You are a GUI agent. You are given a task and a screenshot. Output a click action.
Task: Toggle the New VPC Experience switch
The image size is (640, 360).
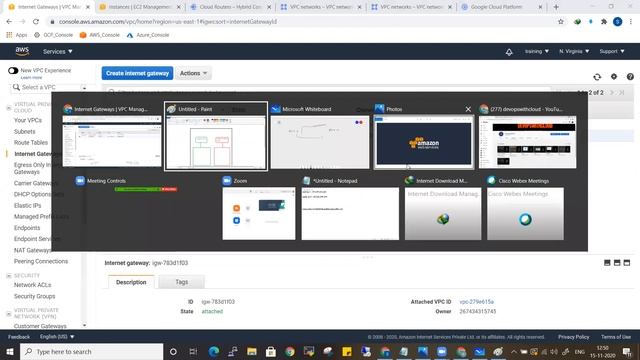point(13,71)
